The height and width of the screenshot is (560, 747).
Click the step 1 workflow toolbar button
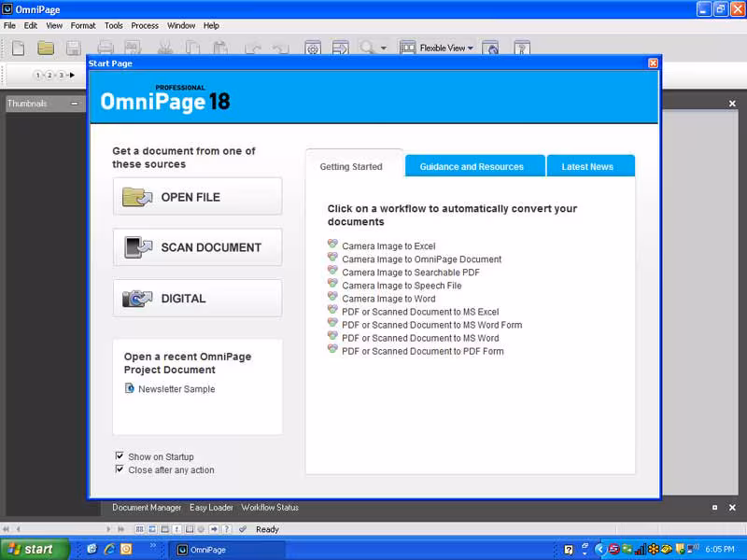(38, 76)
